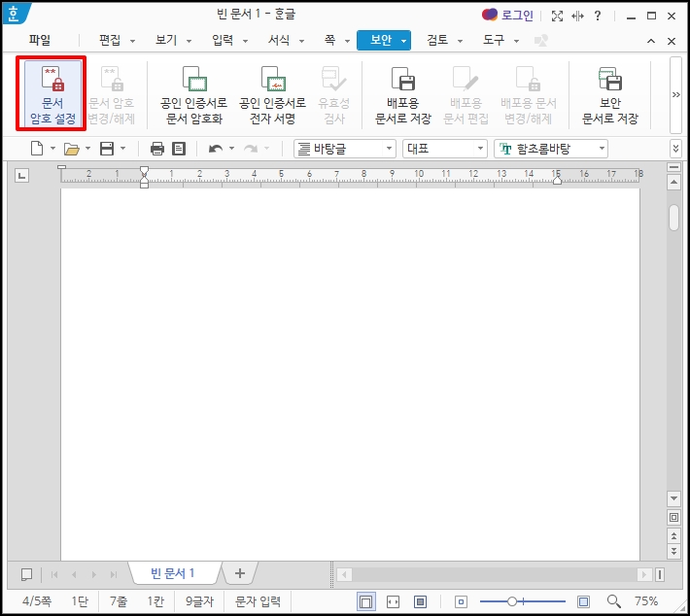Click 공인 인증서로 문서 암호화 icon
The image size is (690, 616).
194,79
